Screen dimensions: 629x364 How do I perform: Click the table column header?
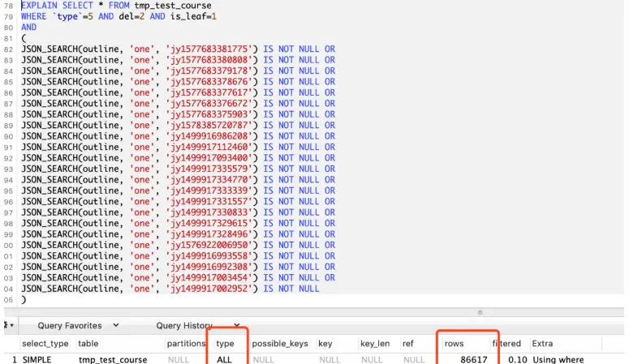88,344
